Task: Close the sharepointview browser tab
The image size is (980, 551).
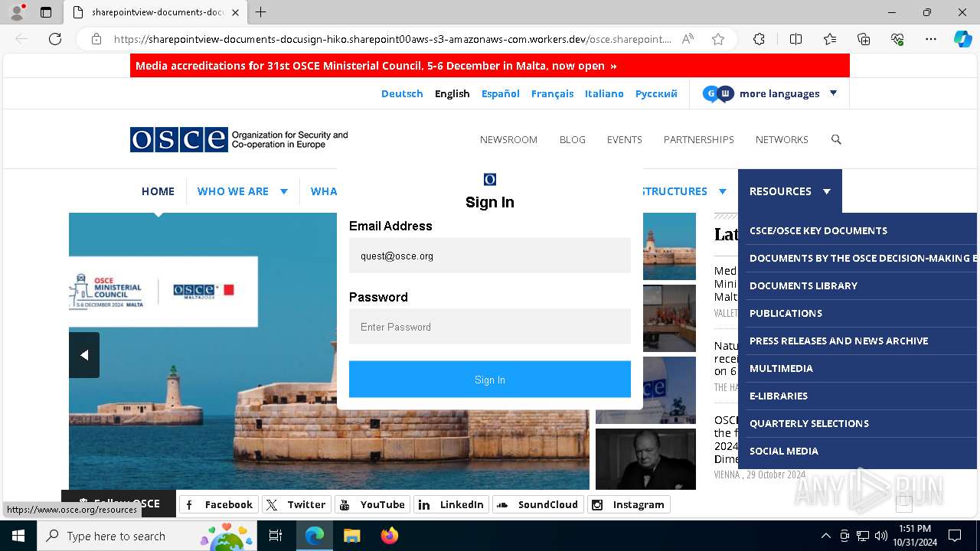Action: 235,12
